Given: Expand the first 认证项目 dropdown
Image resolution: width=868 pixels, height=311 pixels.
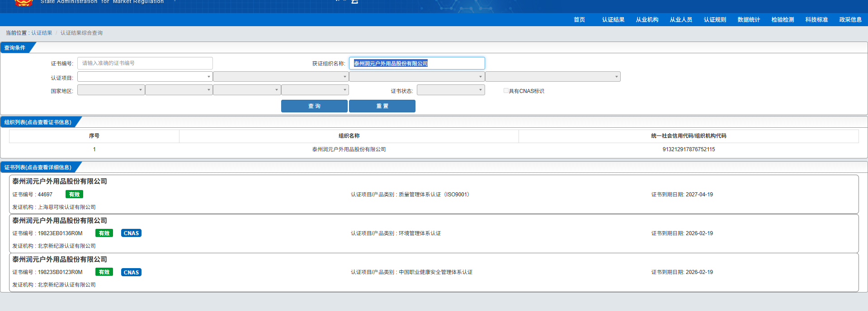Looking at the screenshot, I should (145, 77).
